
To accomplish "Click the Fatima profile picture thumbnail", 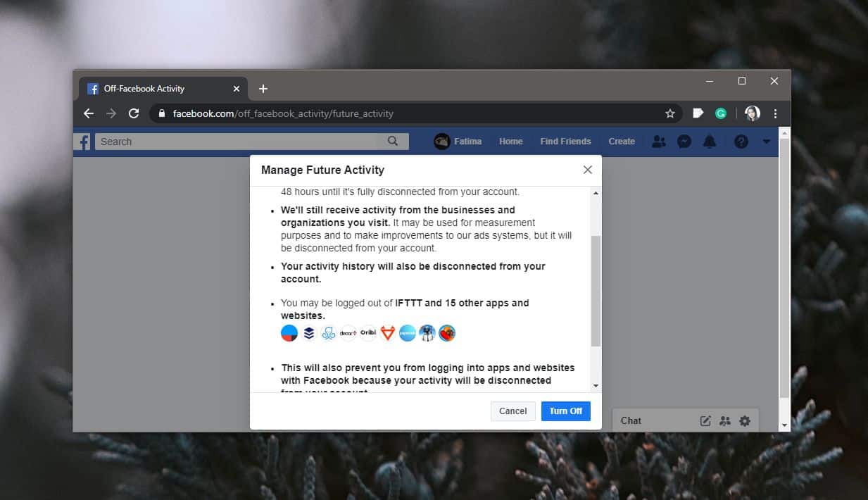I will (441, 142).
